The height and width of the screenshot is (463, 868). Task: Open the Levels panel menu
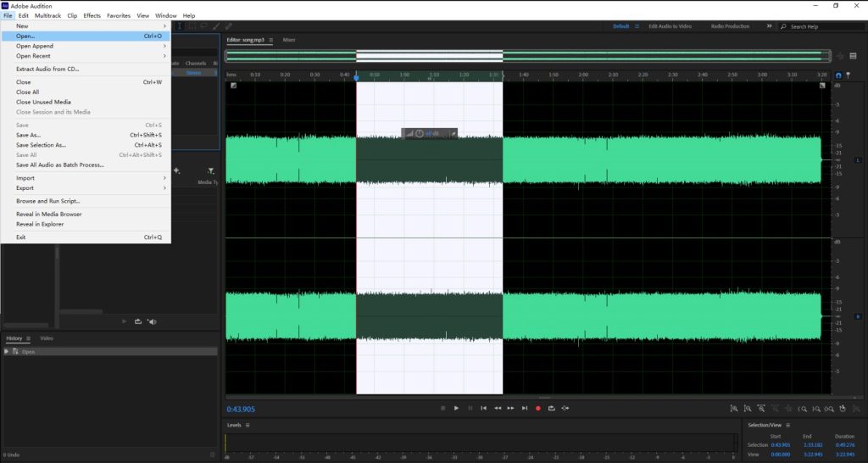[x=248, y=426]
